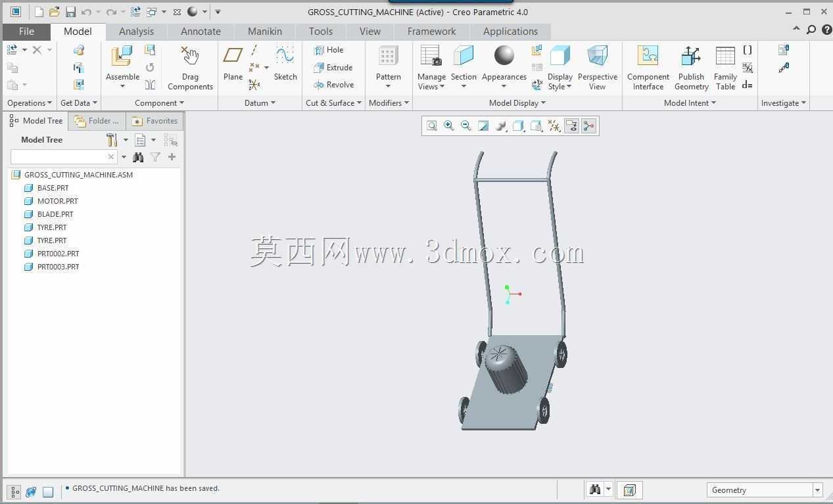The height and width of the screenshot is (504, 833).
Task: Open Appearances gallery sphere
Action: [x=504, y=56]
